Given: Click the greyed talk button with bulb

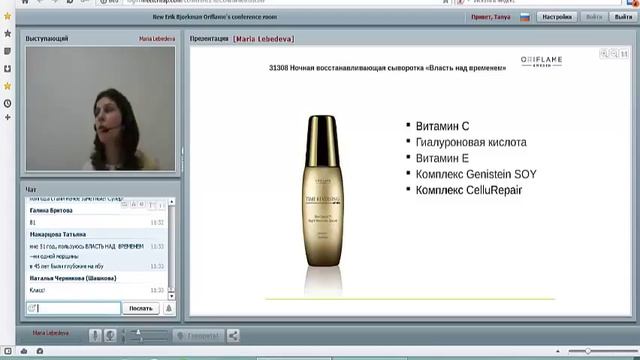Looking at the screenshot, I should point(198,336).
